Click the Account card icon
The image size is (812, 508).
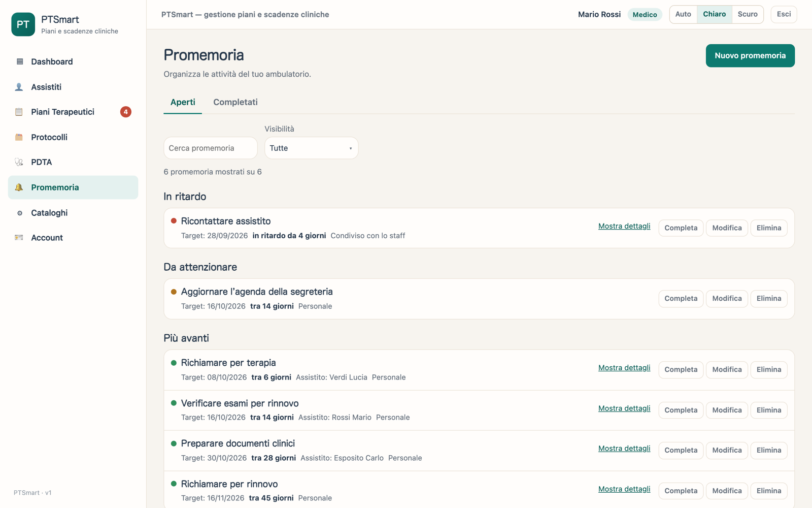[19, 238]
